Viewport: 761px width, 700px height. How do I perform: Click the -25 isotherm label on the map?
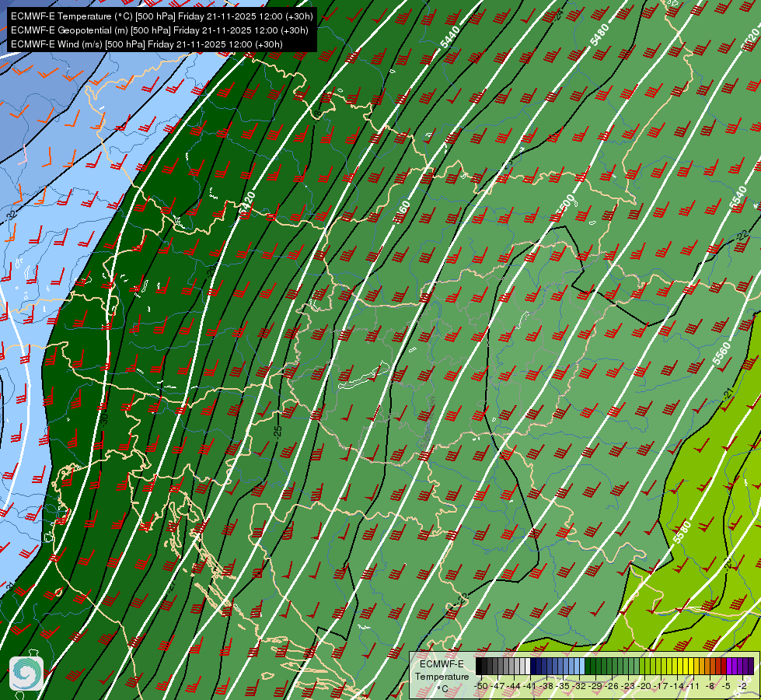click(278, 432)
